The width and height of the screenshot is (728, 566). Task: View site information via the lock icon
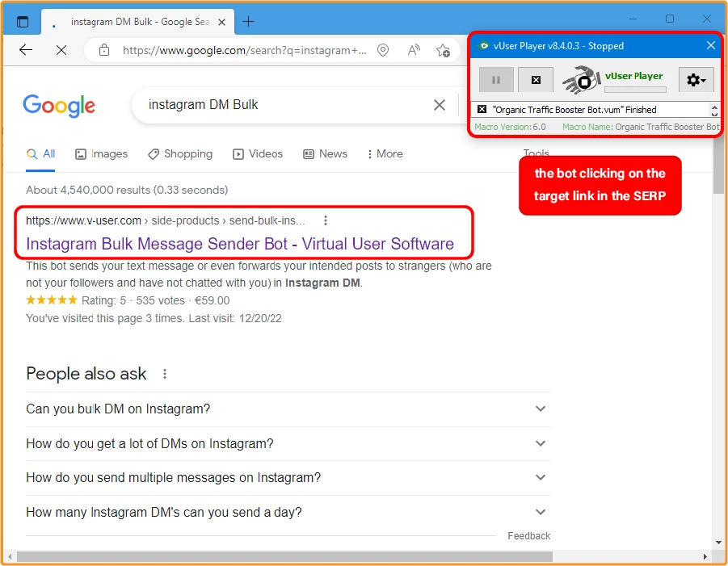click(104, 50)
